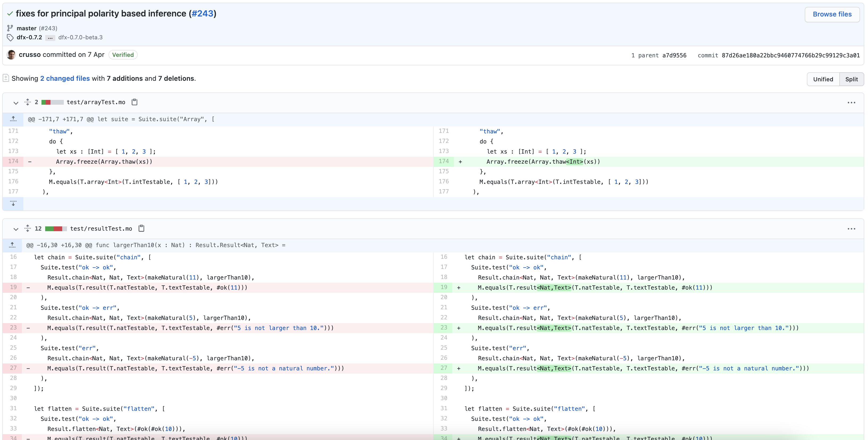This screenshot has width=868, height=440.
Task: Open pull request #243 link
Action: coord(202,14)
